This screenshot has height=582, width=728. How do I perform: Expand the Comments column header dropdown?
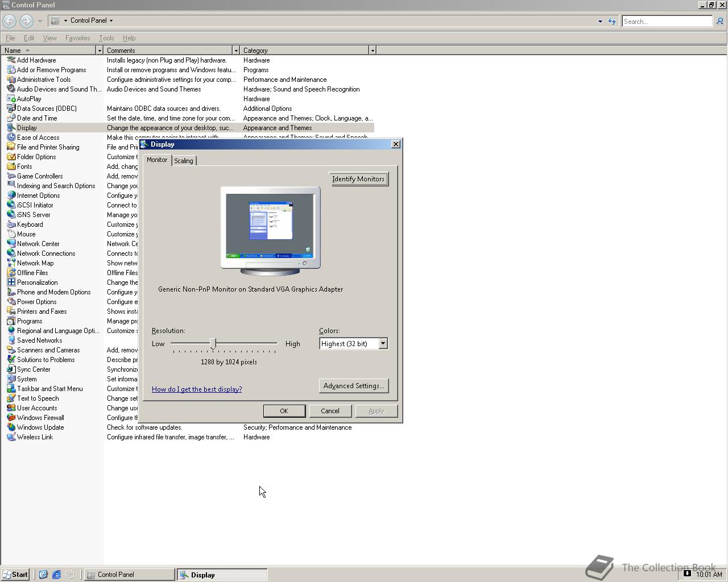[x=236, y=51]
